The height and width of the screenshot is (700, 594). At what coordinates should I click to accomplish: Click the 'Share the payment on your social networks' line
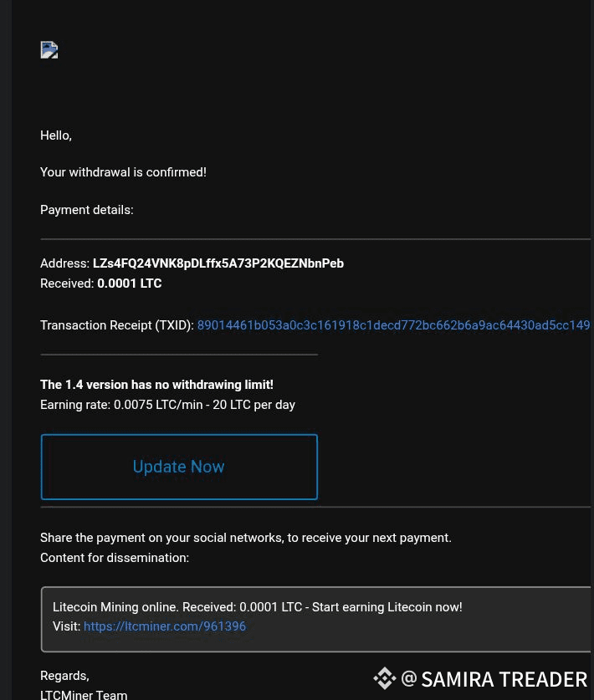pos(245,538)
